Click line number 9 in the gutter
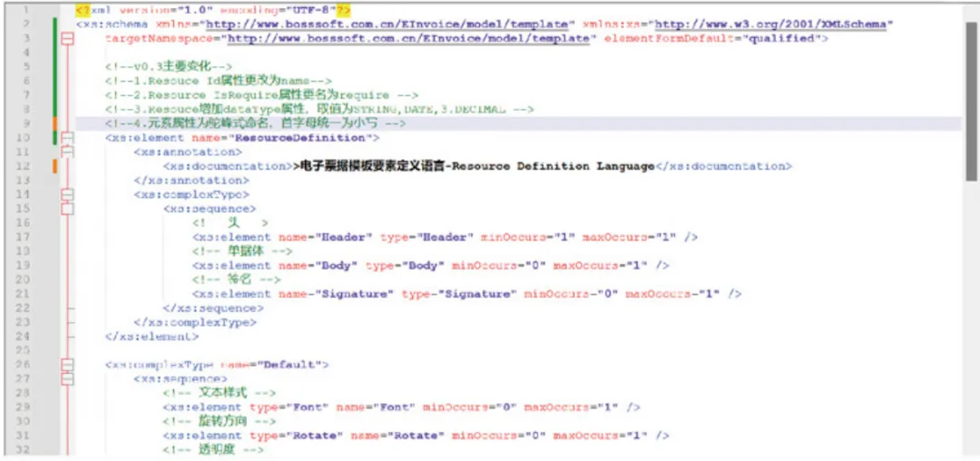Image resolution: width=980 pixels, height=461 pixels. pyautogui.click(x=26, y=123)
